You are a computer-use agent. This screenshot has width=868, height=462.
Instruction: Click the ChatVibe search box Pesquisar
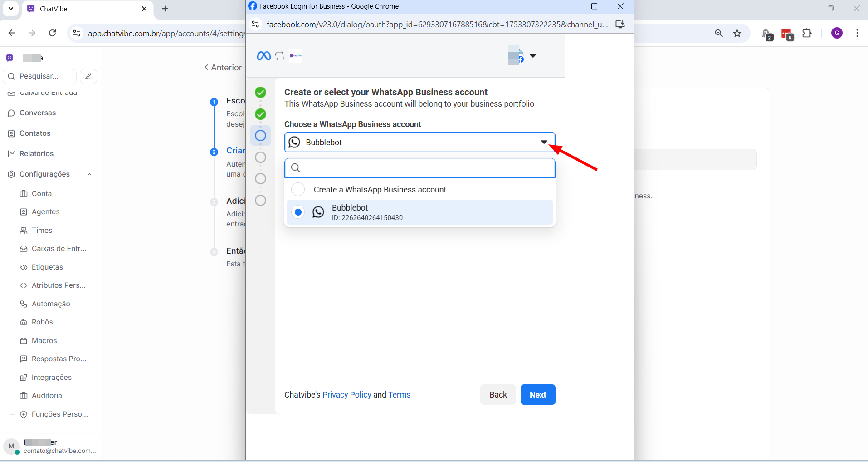tap(40, 76)
